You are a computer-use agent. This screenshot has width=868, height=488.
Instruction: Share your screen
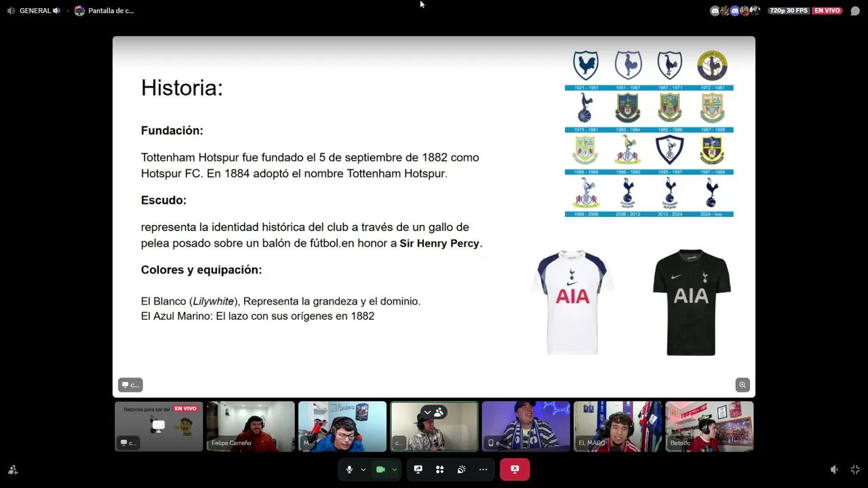[418, 469]
